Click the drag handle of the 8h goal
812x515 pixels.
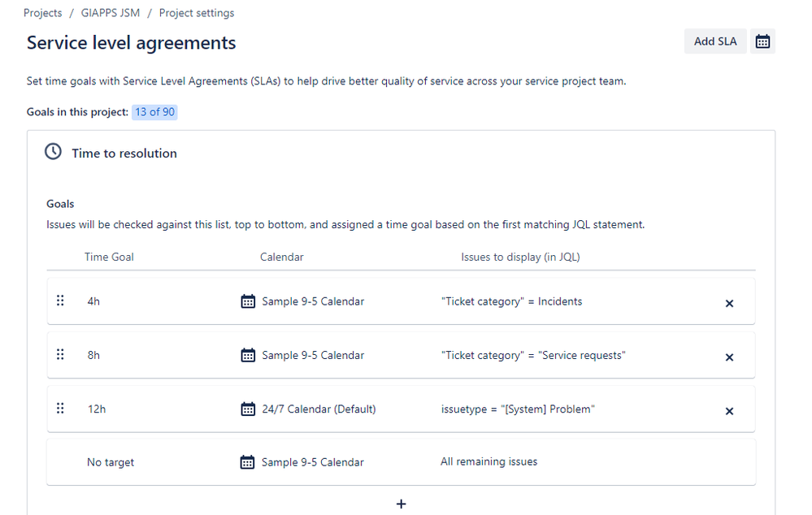click(60, 354)
